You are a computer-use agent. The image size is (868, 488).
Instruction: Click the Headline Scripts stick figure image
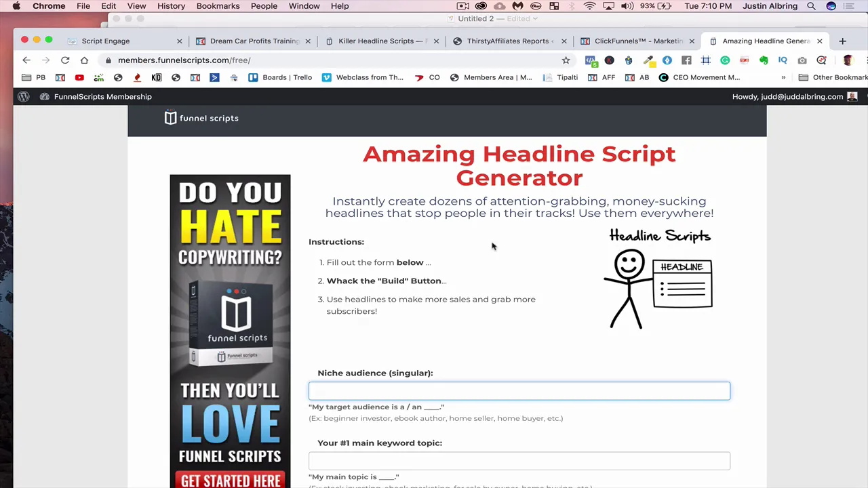tap(658, 279)
